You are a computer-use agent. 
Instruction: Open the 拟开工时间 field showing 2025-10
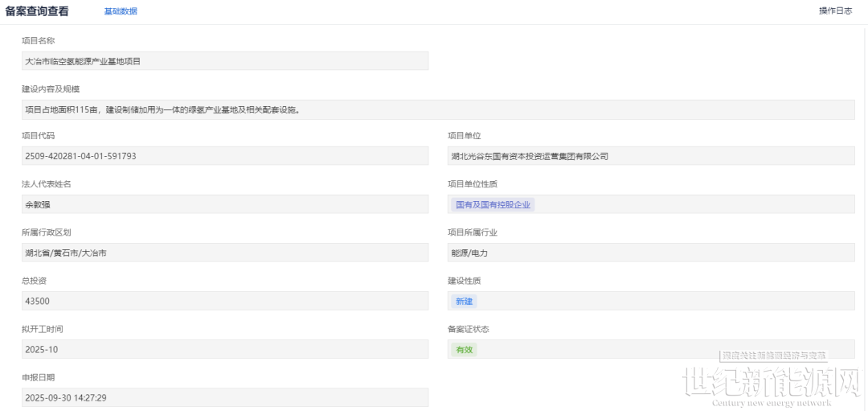point(225,349)
